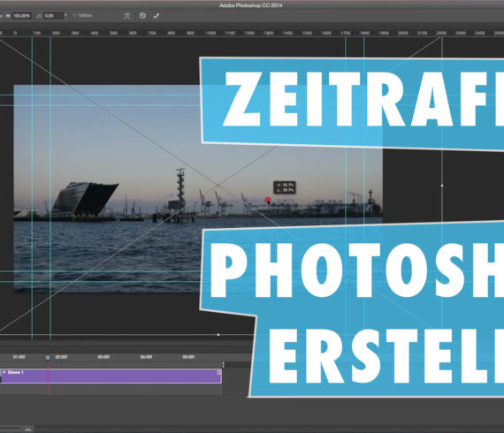Click the timeline playhead marker

(48, 358)
